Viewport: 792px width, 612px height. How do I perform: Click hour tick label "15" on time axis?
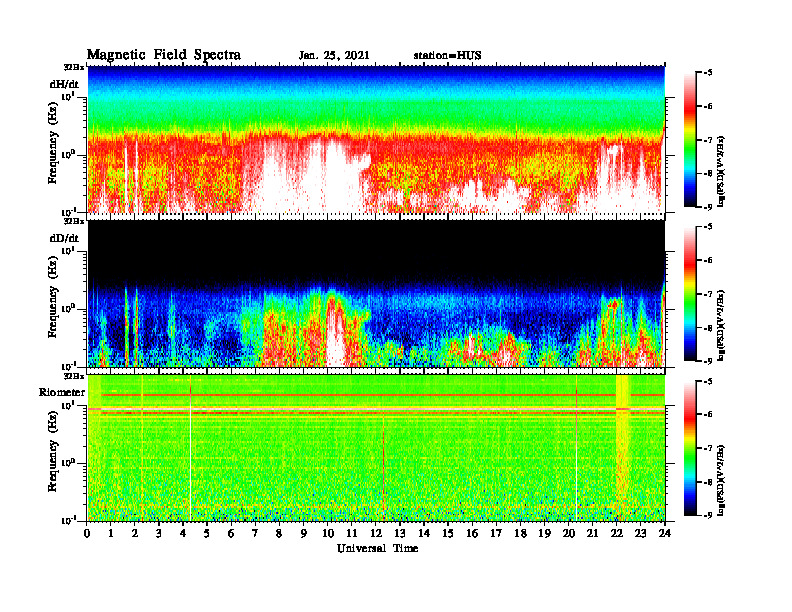pos(448,534)
